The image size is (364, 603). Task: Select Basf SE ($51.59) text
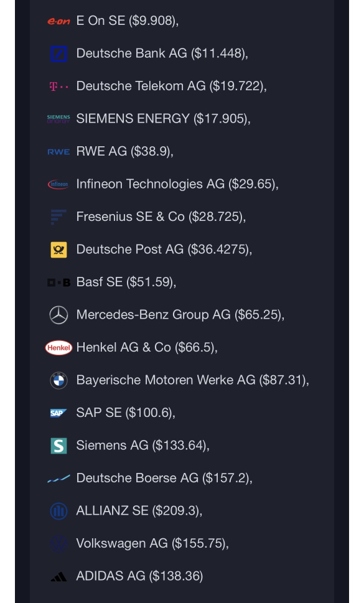126,283
